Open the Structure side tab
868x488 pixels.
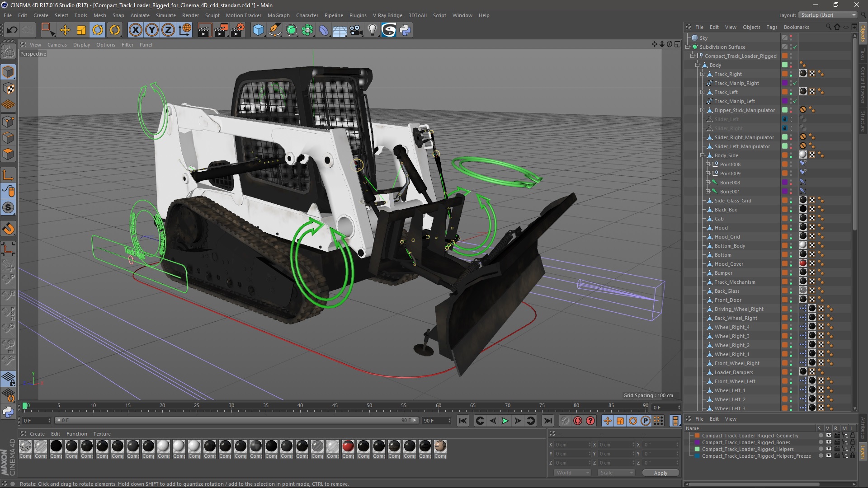coord(863,121)
